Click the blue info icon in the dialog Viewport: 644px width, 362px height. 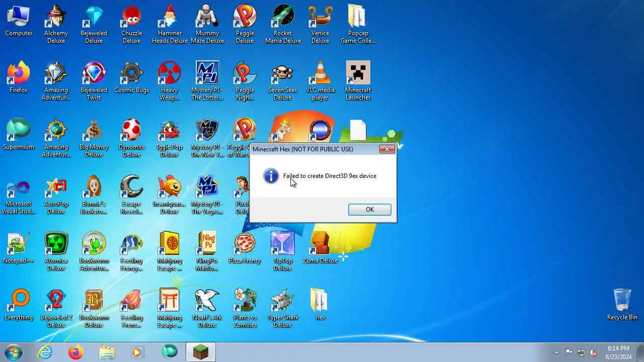pos(271,176)
